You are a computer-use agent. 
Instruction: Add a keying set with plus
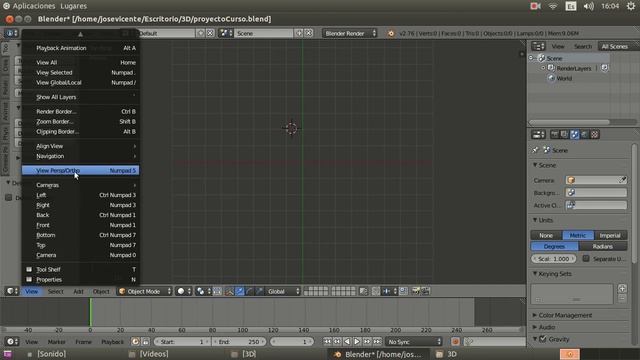622,289
